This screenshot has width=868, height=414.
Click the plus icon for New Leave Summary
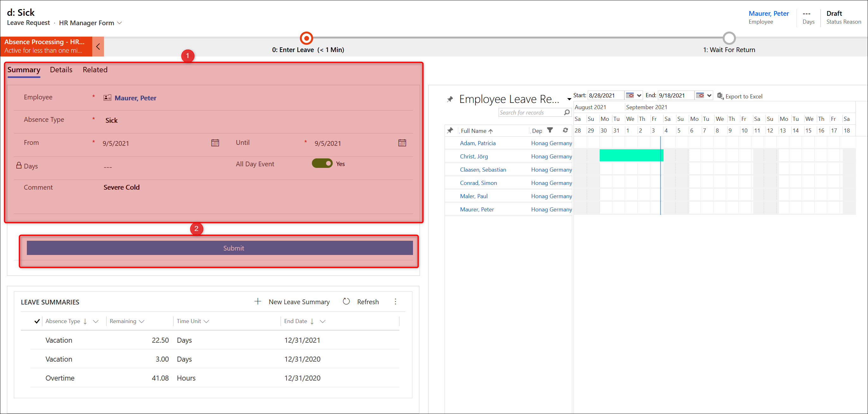click(258, 302)
